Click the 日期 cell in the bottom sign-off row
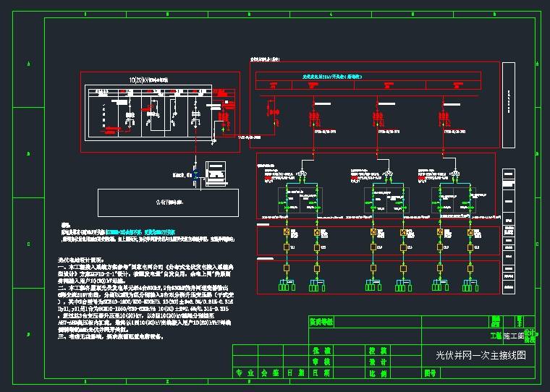Screen dimensions: 550x392 coord(295,374)
